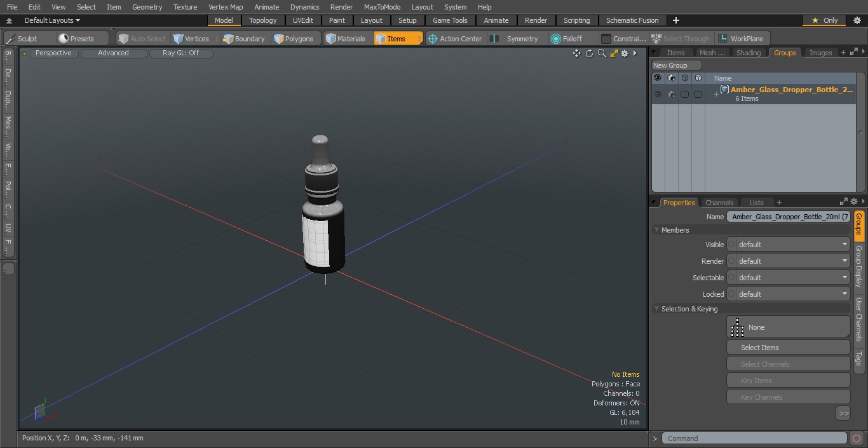
Task: Click the viewport zoom magnifier icon
Action: tap(602, 53)
